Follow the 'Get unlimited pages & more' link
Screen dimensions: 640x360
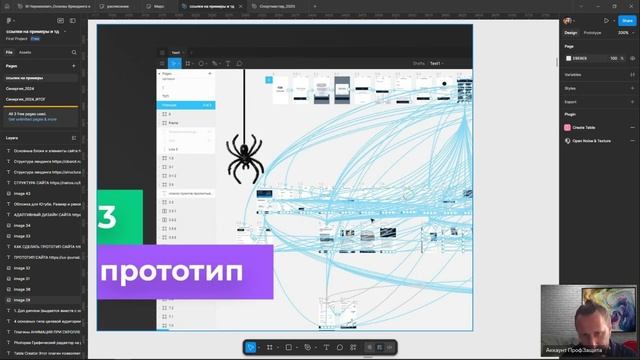32,119
